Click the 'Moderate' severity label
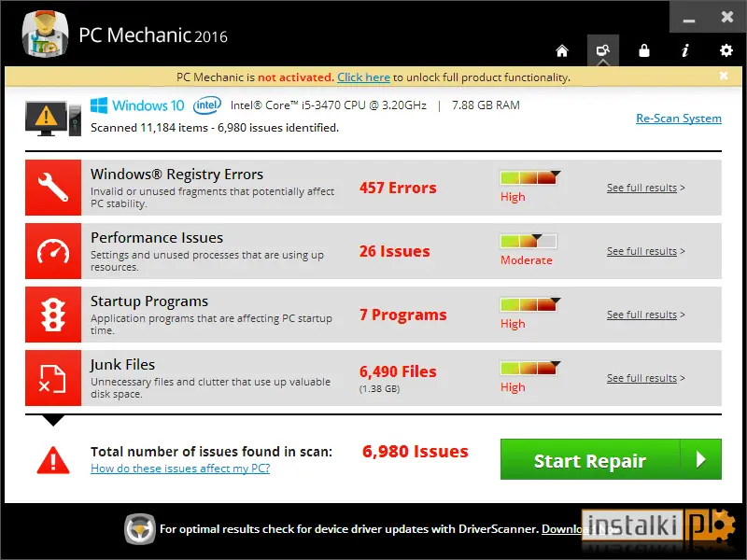Viewport: 747px width, 560px height. tap(527, 260)
